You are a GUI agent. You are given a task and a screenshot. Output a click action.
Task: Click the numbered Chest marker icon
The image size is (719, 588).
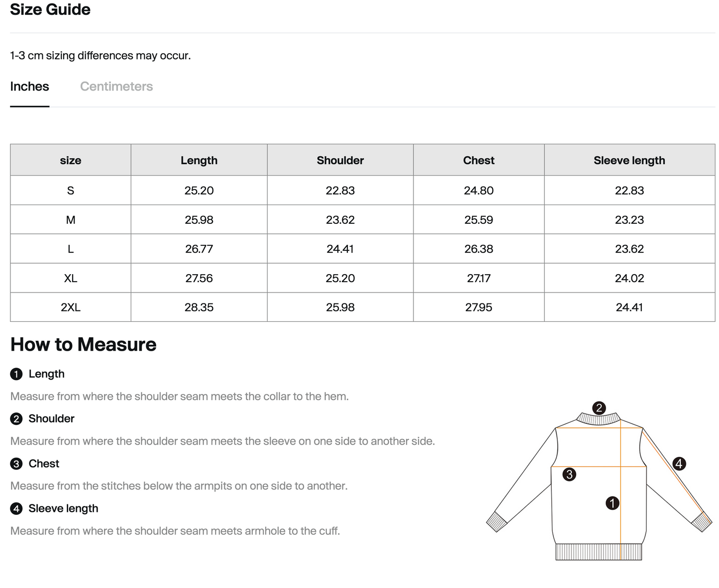coord(16,463)
